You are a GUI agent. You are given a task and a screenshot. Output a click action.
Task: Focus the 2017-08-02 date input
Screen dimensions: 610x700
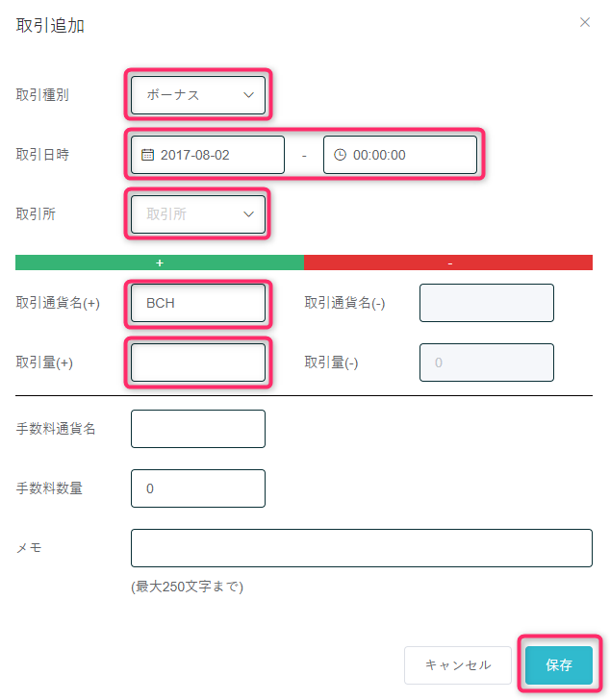pyautogui.click(x=208, y=155)
